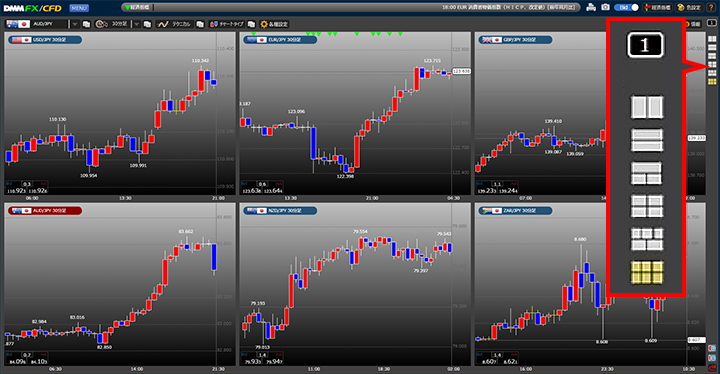
Task: Activate the red AUD/JPY chart label
Action: pyautogui.click(x=45, y=211)
